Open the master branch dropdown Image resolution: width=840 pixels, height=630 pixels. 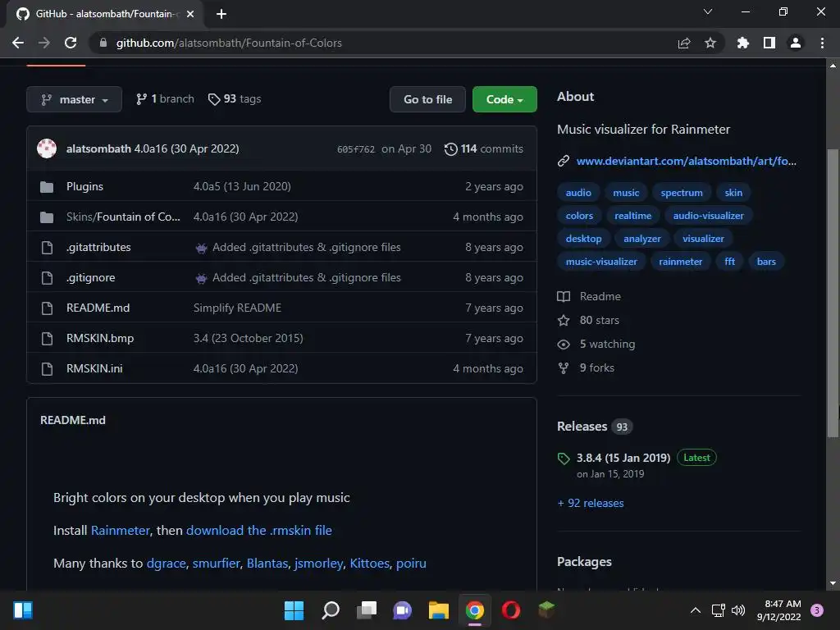[74, 99]
